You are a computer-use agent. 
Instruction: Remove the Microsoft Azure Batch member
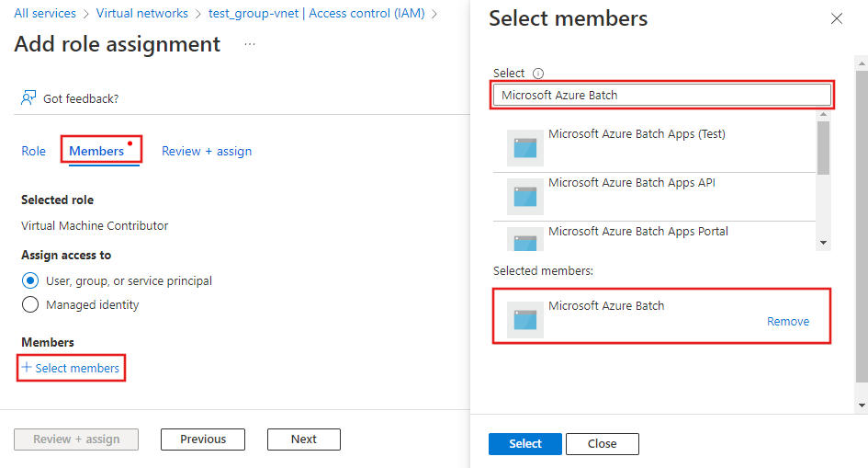(x=788, y=322)
